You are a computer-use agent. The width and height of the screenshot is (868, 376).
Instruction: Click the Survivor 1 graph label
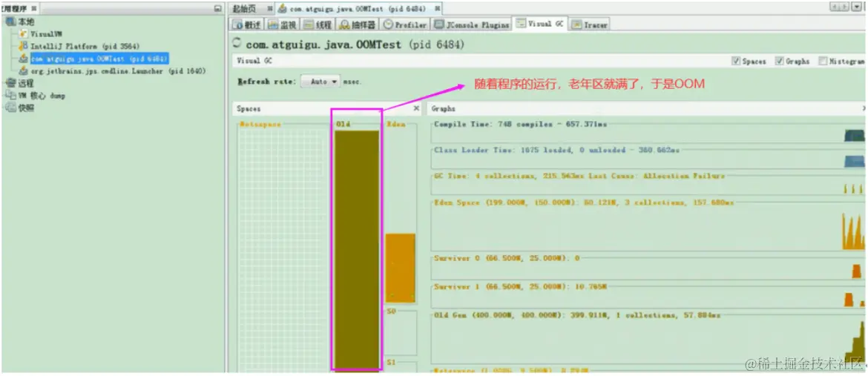[x=520, y=287]
